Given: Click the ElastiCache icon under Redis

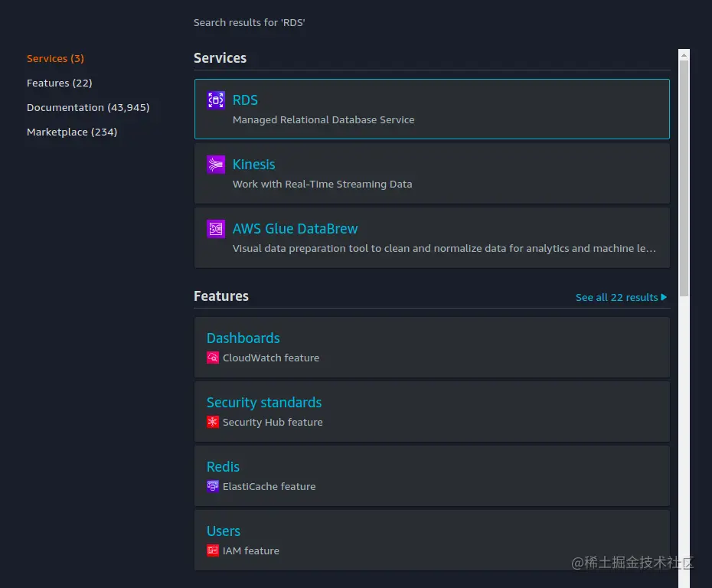Looking at the screenshot, I should tap(213, 486).
